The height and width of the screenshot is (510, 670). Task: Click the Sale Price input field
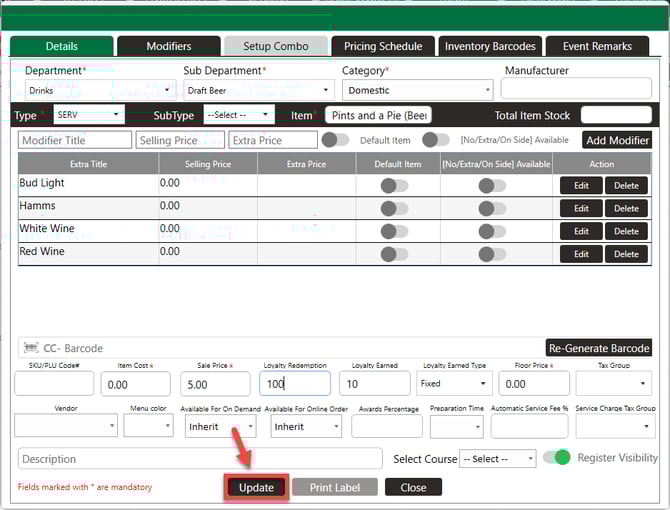click(x=215, y=383)
